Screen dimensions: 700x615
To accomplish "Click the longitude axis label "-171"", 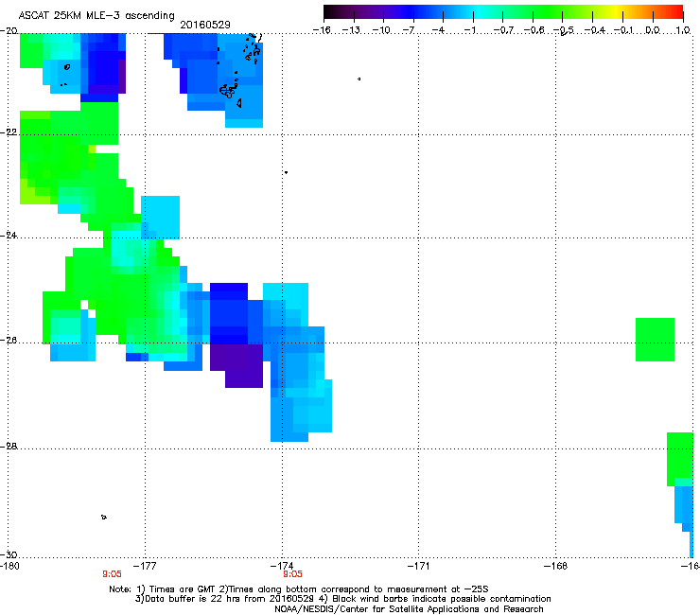I will [419, 566].
